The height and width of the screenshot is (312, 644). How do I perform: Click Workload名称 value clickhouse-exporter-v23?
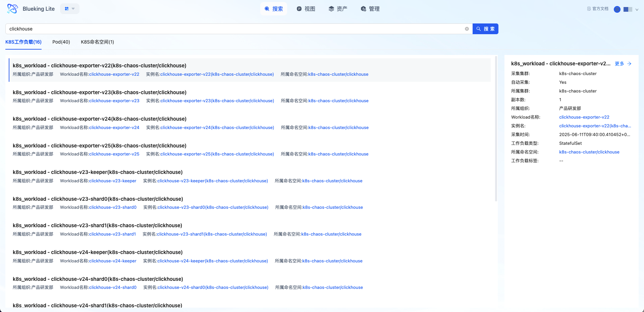coord(114,101)
